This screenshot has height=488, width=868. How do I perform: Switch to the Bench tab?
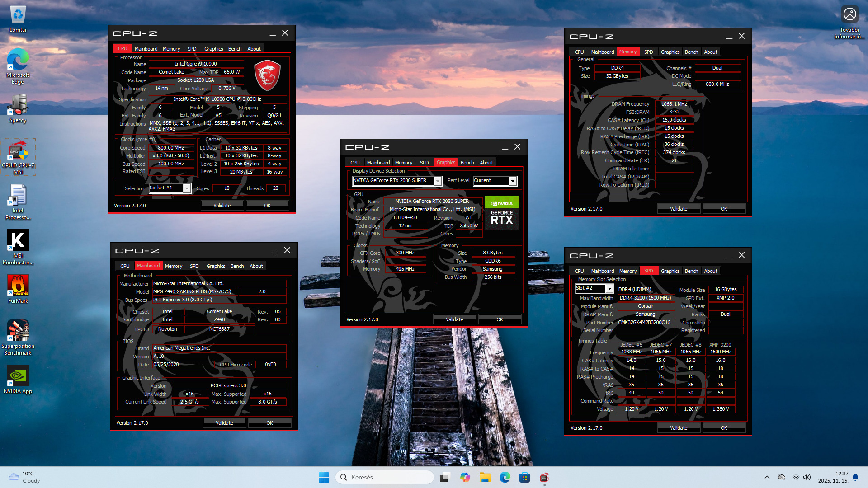467,162
